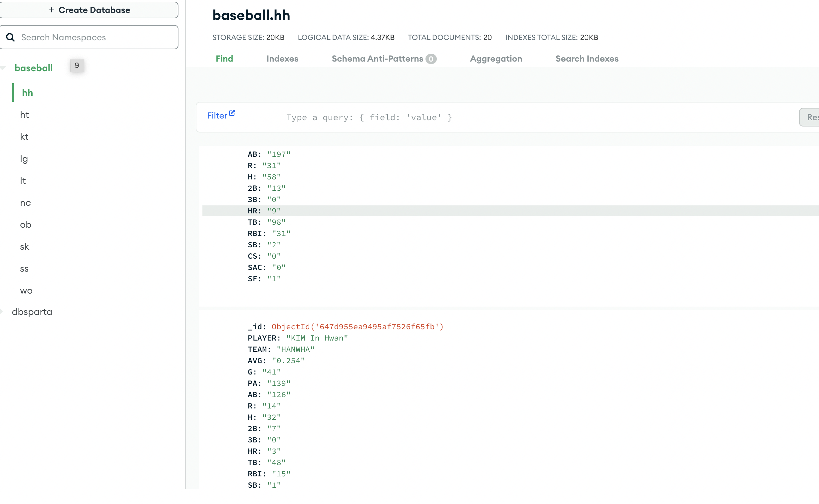Switch to the Indexes tab
The height and width of the screenshot is (504, 819).
click(x=282, y=59)
